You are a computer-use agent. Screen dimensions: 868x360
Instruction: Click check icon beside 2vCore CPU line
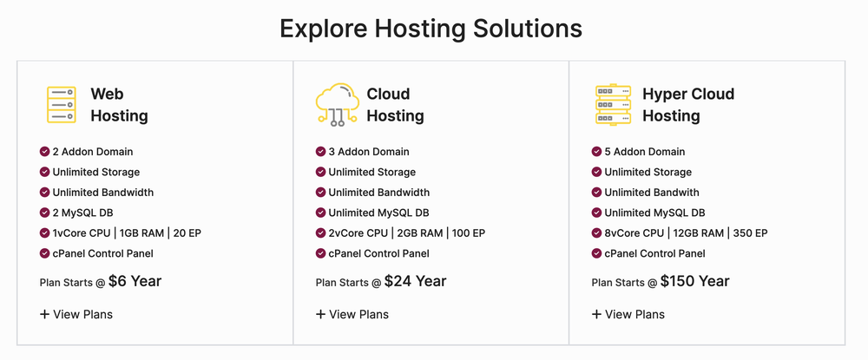click(x=320, y=232)
